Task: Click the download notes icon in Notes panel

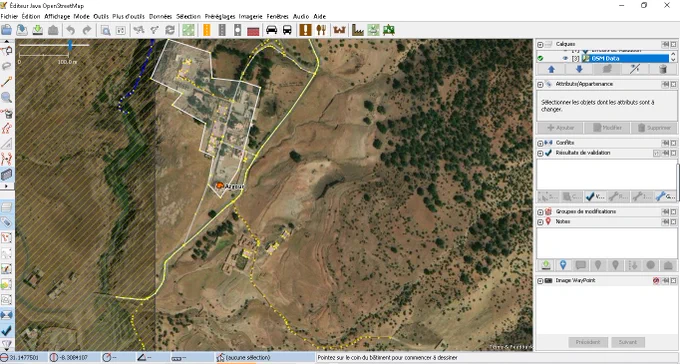Action: point(546,265)
